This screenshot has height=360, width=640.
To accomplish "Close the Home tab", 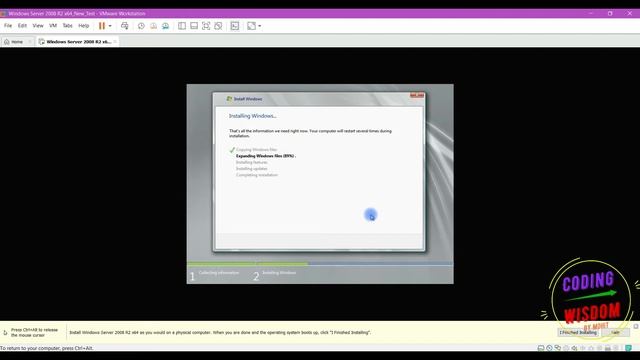I will coord(30,42).
